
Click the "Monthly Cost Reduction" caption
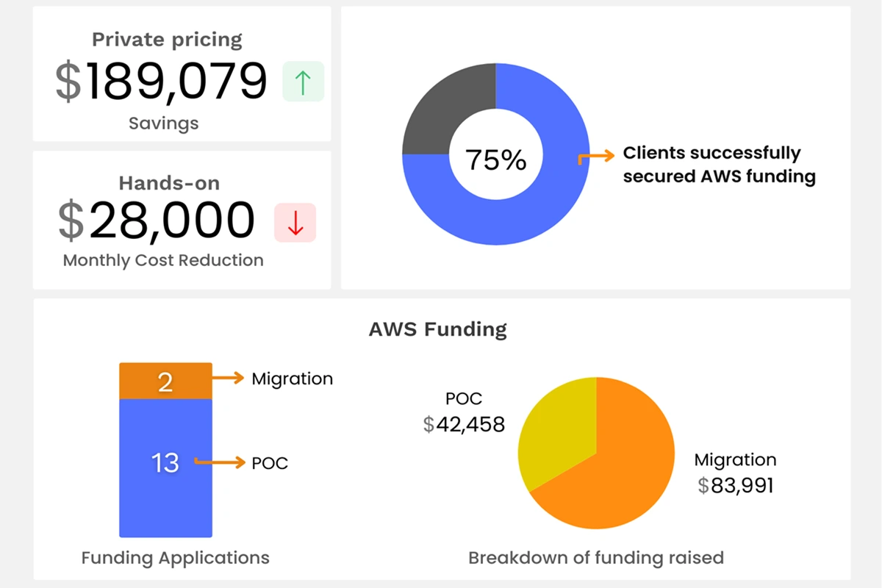pyautogui.click(x=163, y=260)
